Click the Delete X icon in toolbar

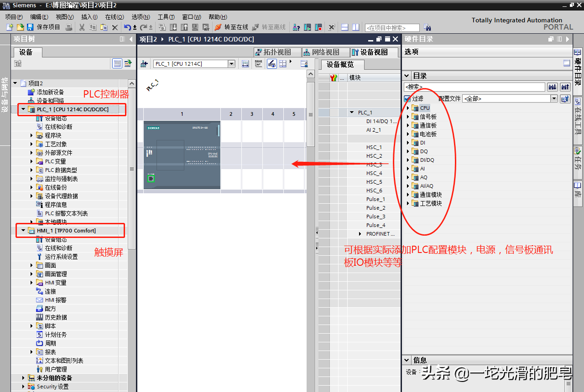tap(115, 27)
